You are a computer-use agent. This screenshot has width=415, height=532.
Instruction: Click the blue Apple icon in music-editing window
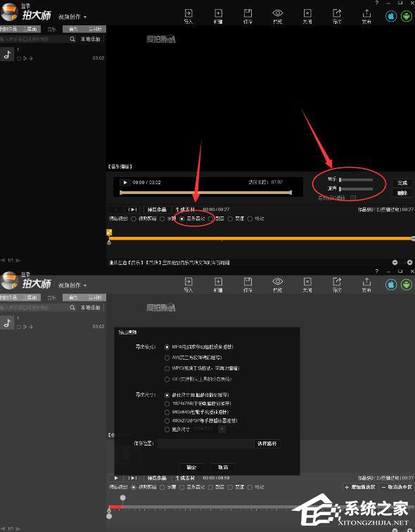tap(391, 16)
